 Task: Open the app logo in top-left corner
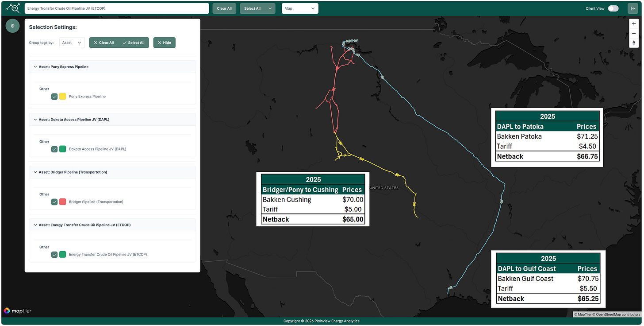pyautogui.click(x=13, y=8)
